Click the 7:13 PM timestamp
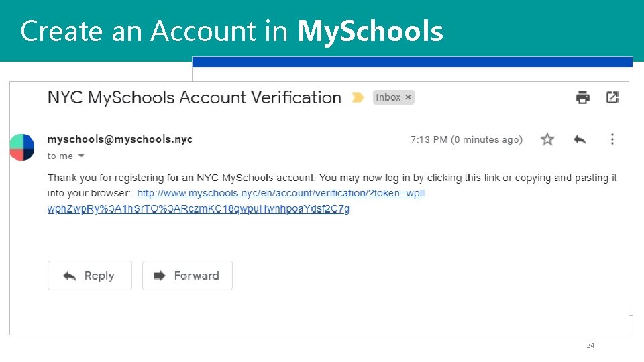 (x=428, y=139)
